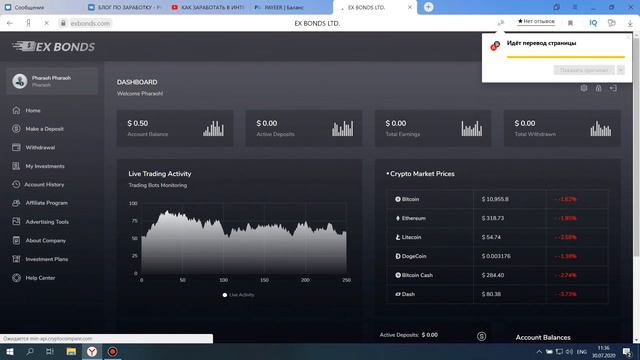Open the Windows Start menu
Screen dimensions: 640x360
[x=9, y=351]
